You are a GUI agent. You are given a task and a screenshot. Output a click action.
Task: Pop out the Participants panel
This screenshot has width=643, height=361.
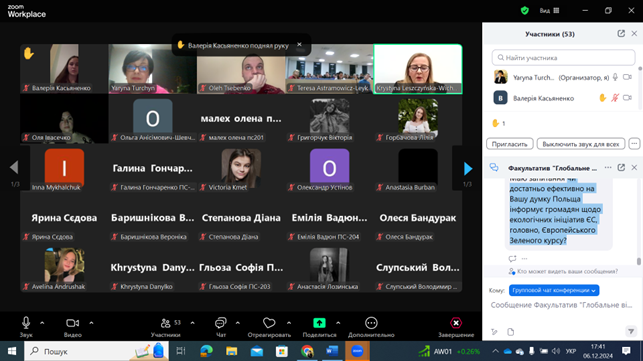pos(621,34)
